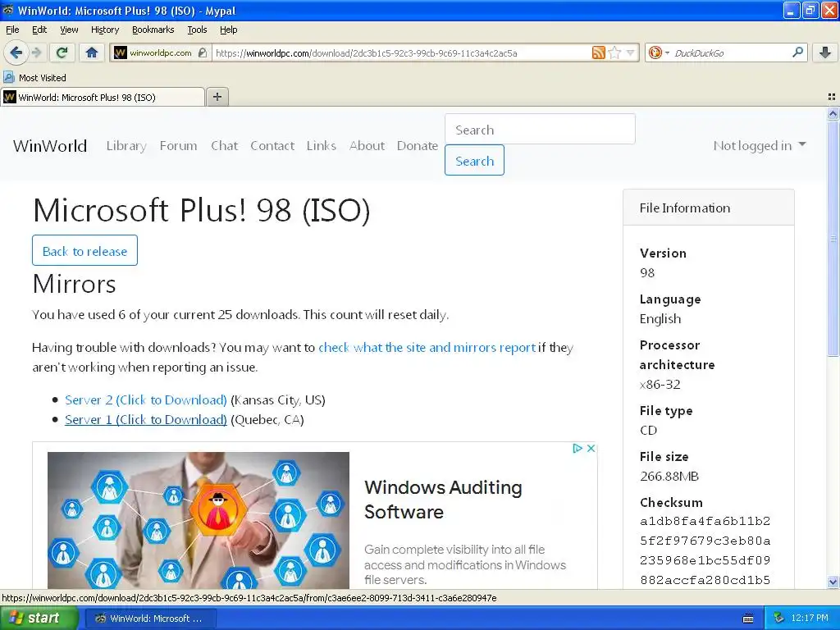
Task: Click the Most Visited bookmarks icon
Action: pos(8,77)
